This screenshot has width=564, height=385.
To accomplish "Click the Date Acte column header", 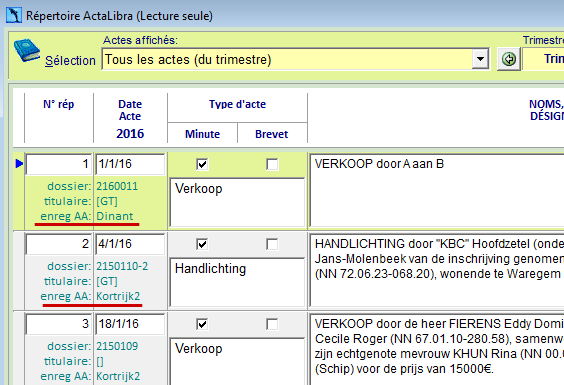I will tap(130, 110).
